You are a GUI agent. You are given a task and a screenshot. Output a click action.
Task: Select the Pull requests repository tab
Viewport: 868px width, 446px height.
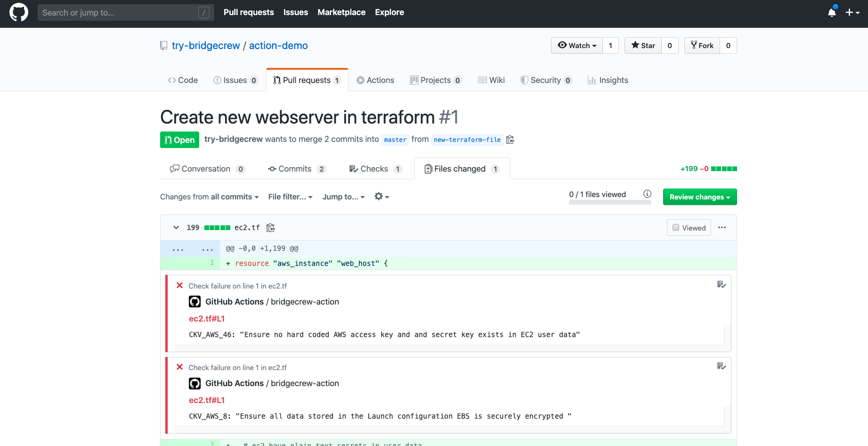[307, 80]
